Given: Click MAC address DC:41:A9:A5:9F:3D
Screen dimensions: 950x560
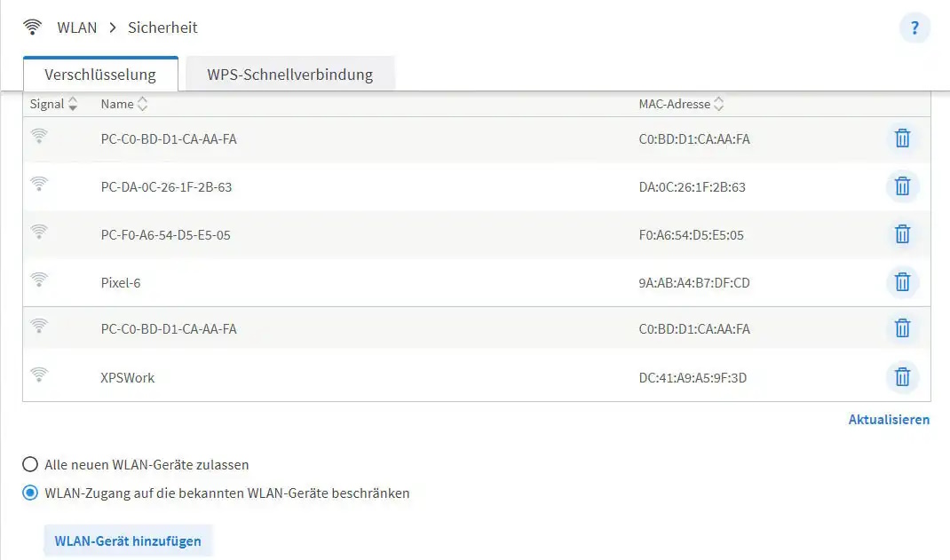Looking at the screenshot, I should pos(693,378).
